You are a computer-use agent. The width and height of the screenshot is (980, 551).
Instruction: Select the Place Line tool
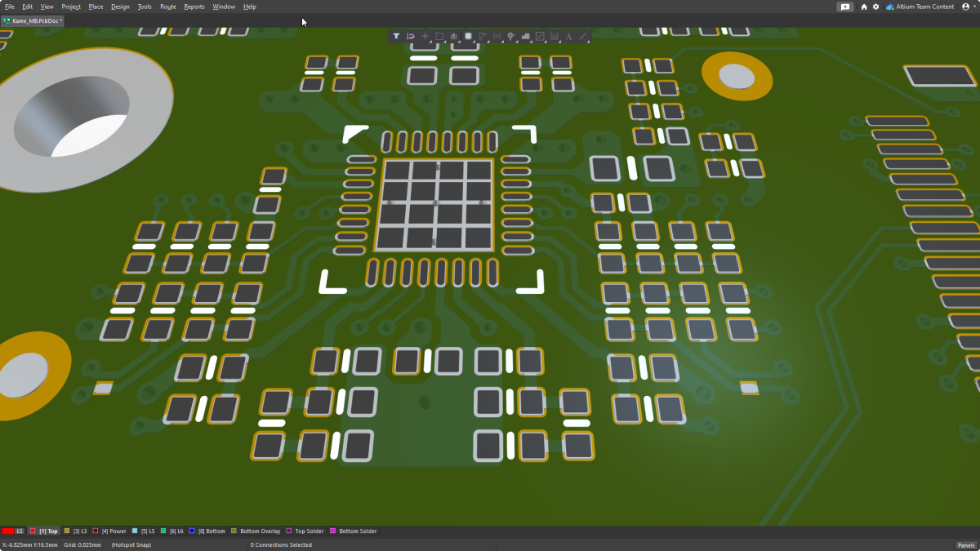coord(583,36)
